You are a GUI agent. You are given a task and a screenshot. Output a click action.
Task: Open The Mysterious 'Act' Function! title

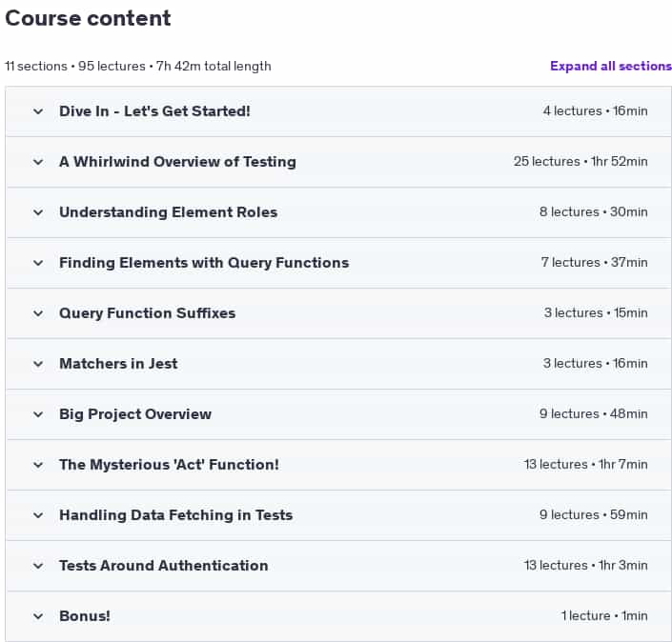(x=170, y=465)
